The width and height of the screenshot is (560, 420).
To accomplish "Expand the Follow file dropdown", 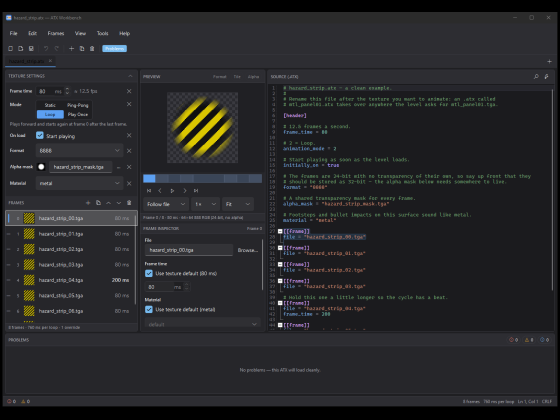I will click(166, 204).
